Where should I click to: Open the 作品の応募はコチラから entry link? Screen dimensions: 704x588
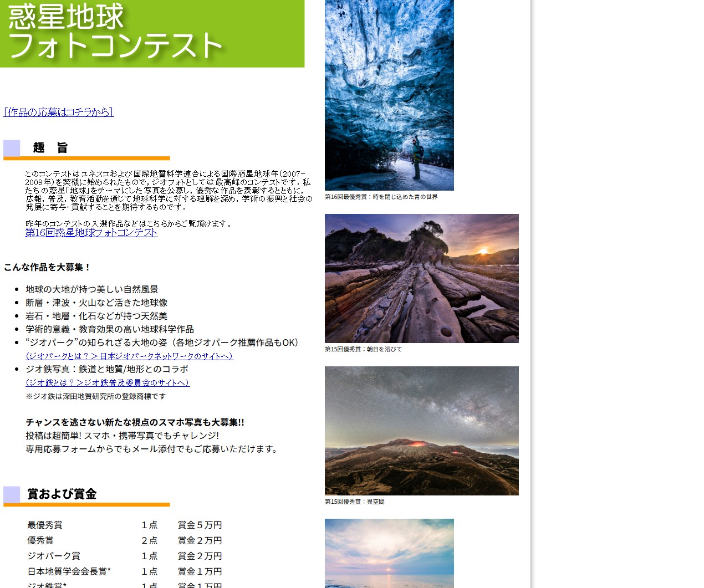tap(59, 112)
